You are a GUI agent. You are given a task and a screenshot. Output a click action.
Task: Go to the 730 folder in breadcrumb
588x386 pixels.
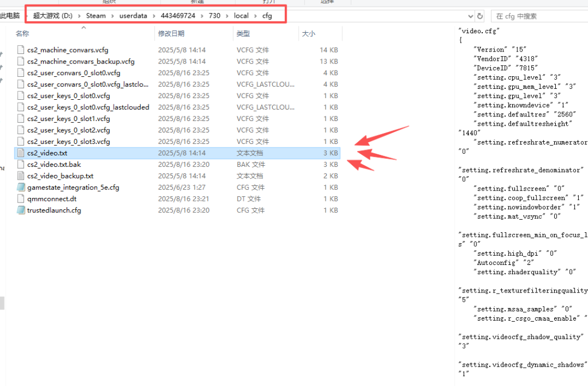[214, 16]
